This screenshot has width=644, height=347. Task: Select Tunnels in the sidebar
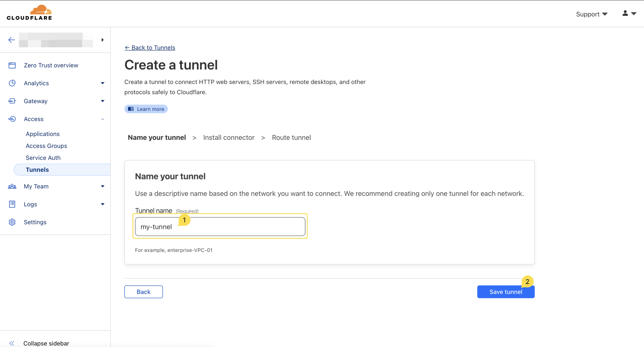coord(62,170)
